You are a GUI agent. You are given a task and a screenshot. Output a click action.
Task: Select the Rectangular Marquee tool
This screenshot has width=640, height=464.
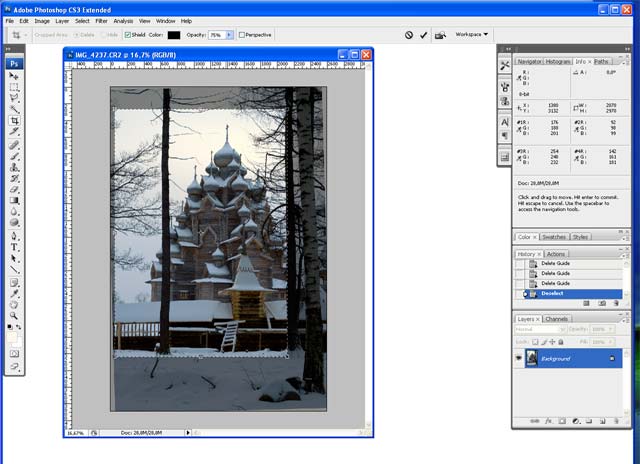click(x=15, y=87)
